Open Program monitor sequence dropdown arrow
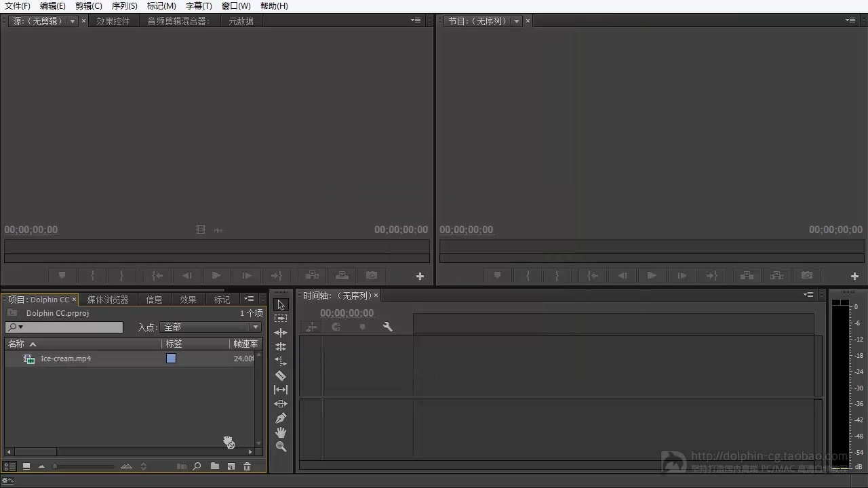The width and height of the screenshot is (868, 488). click(517, 21)
